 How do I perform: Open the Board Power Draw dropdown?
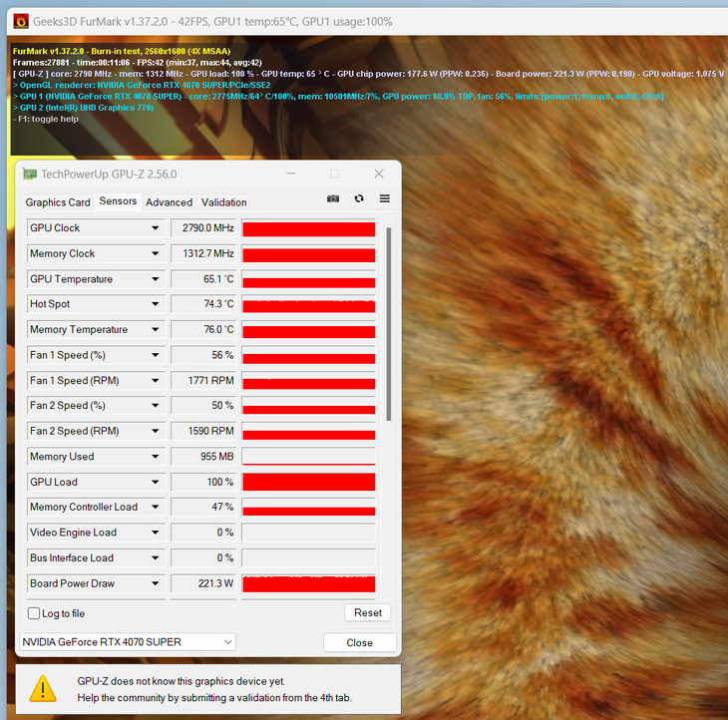coord(155,583)
